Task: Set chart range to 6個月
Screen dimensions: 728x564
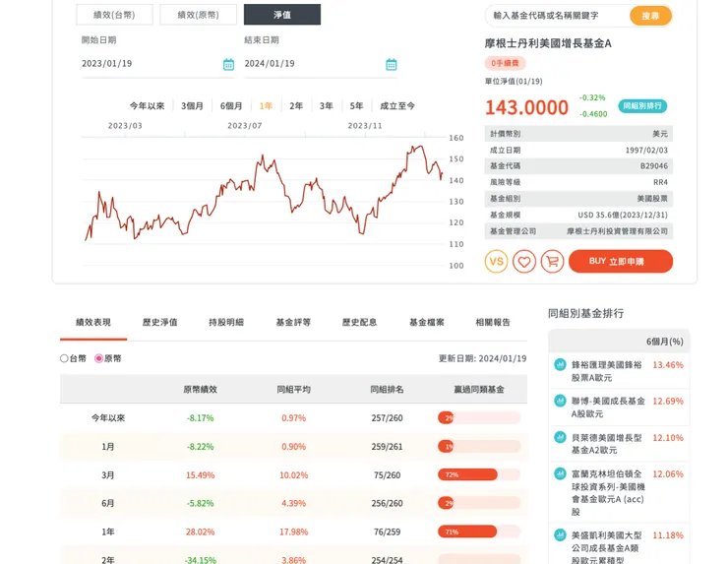Action: (231, 106)
